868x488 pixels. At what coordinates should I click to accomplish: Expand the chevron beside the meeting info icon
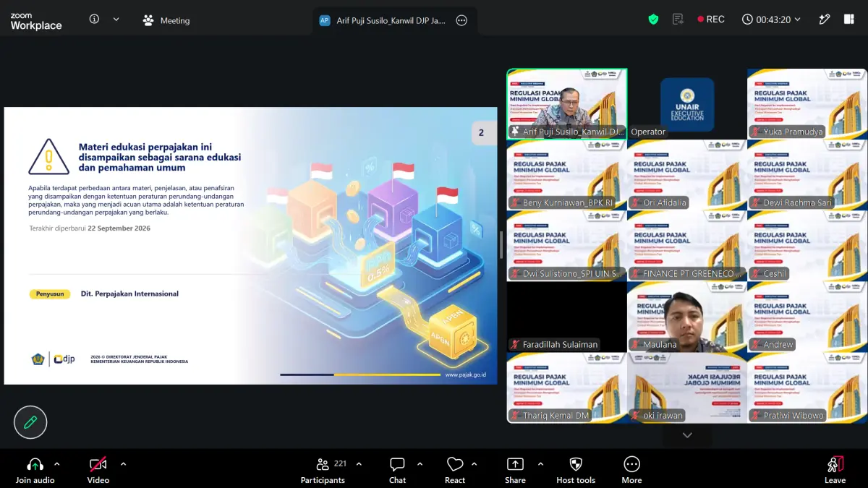(x=116, y=20)
